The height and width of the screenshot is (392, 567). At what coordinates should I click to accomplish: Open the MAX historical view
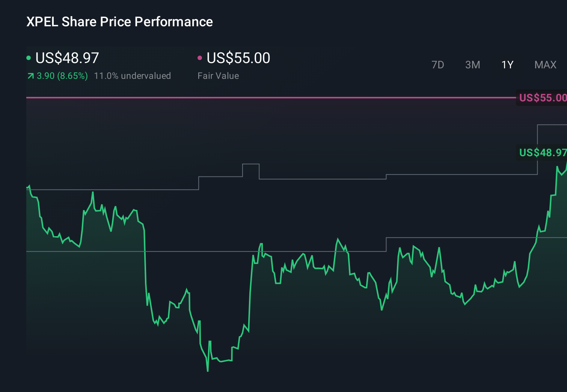pos(545,65)
